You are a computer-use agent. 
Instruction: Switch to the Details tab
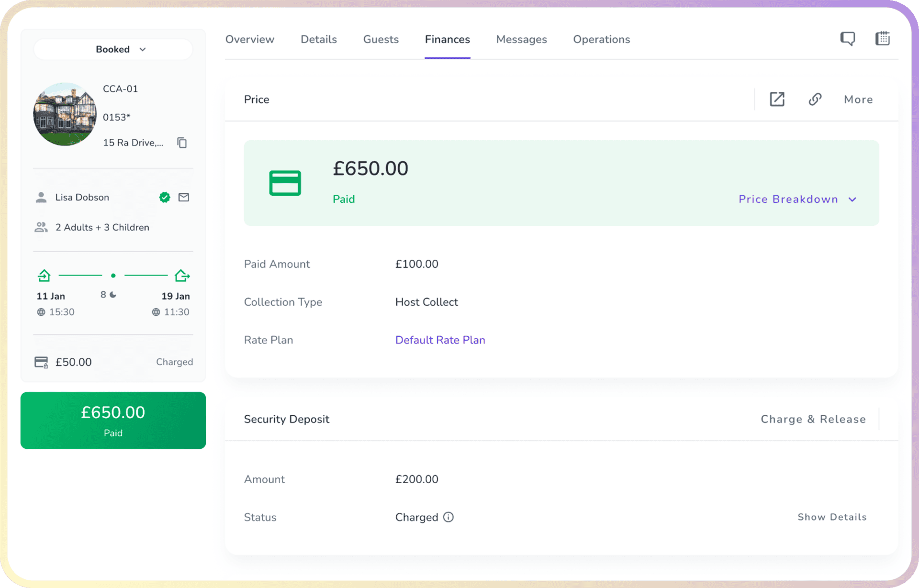(319, 39)
